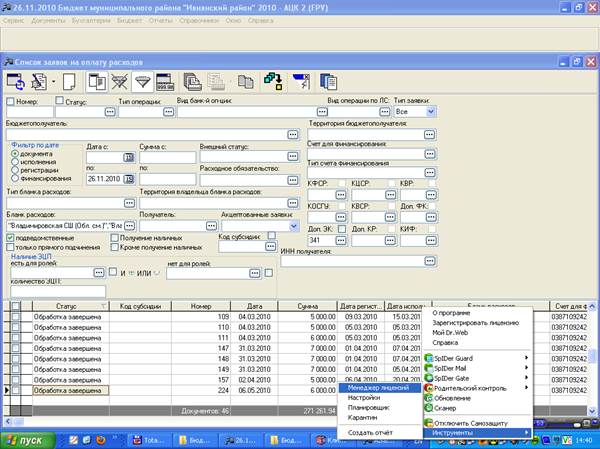
Task: Click in Сумма с input field
Action: (168, 157)
